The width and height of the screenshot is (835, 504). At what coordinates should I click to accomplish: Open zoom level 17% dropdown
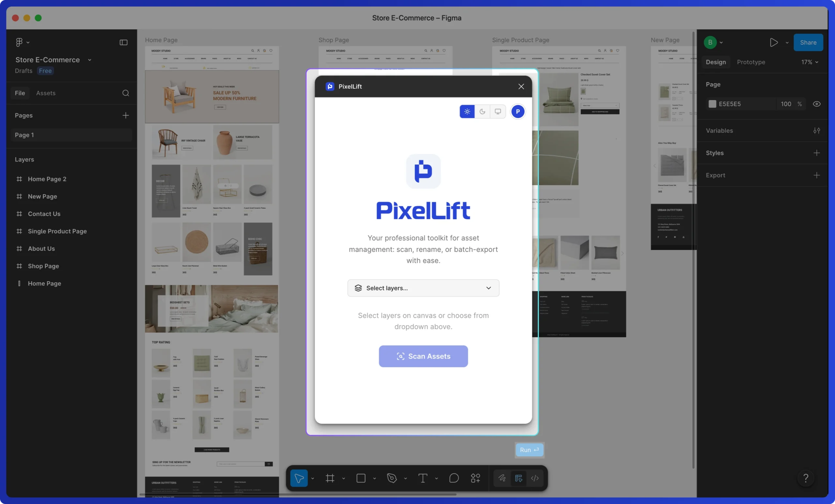tap(810, 62)
